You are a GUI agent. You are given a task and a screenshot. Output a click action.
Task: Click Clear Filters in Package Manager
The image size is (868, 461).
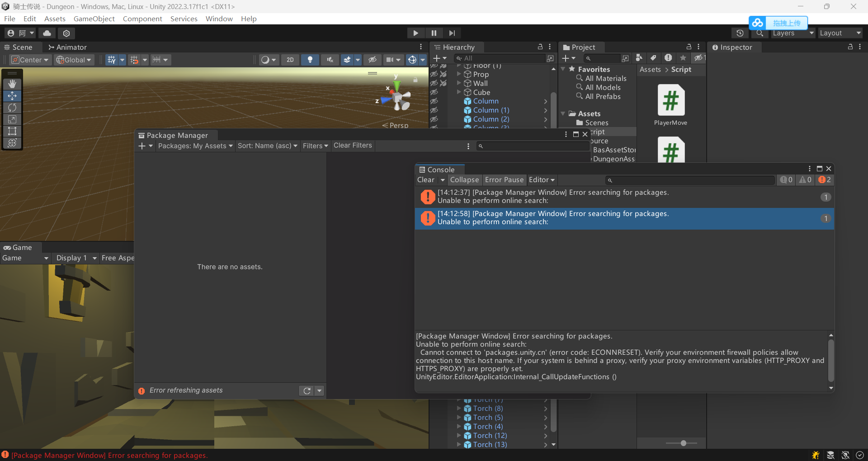point(353,146)
